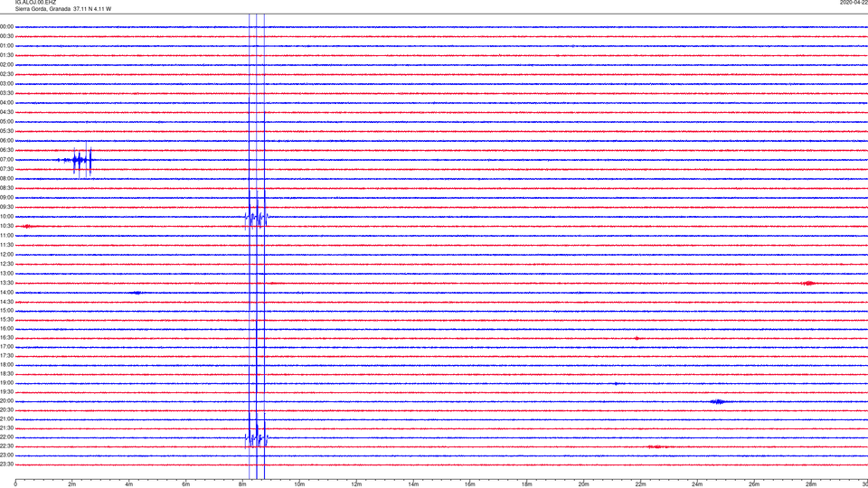Click the blue event on the 20:00 trace
The width and height of the screenshot is (868, 488).
718,401
